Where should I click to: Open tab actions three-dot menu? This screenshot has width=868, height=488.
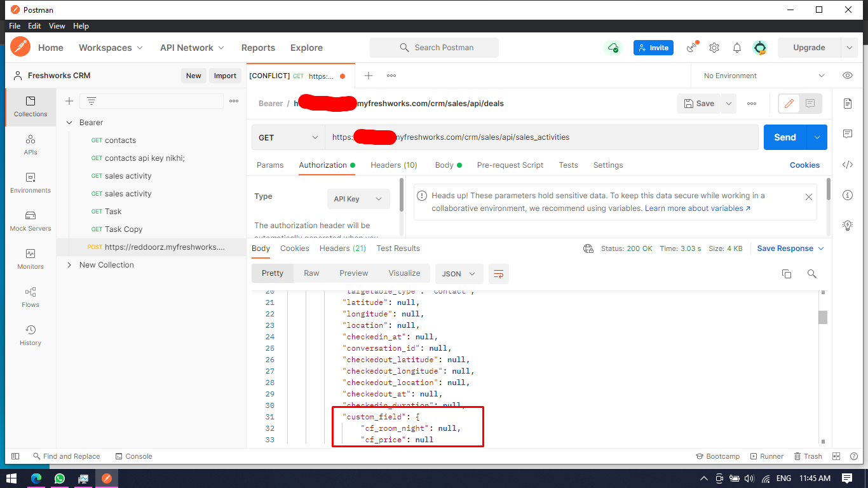[x=391, y=76]
